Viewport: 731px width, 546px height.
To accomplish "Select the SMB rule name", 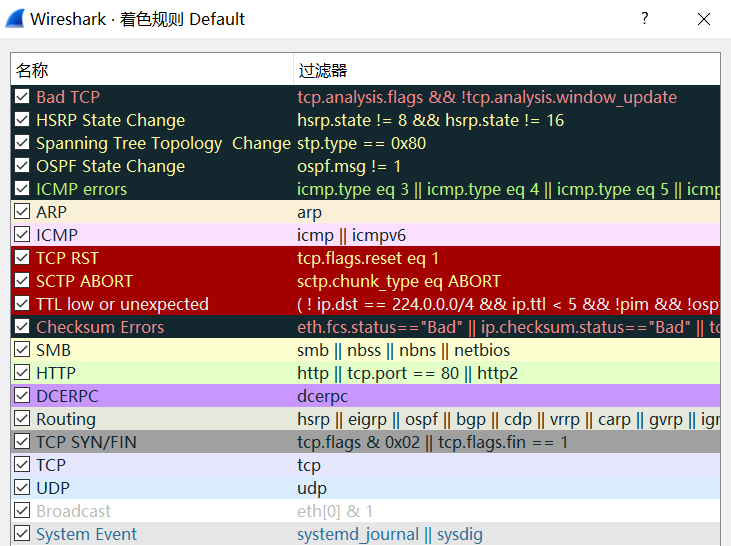I will coord(54,350).
